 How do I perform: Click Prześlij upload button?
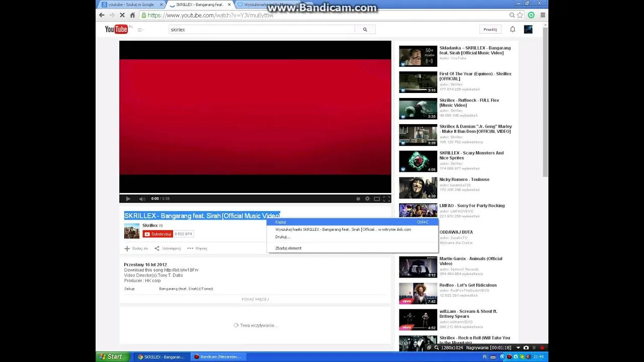490,29
